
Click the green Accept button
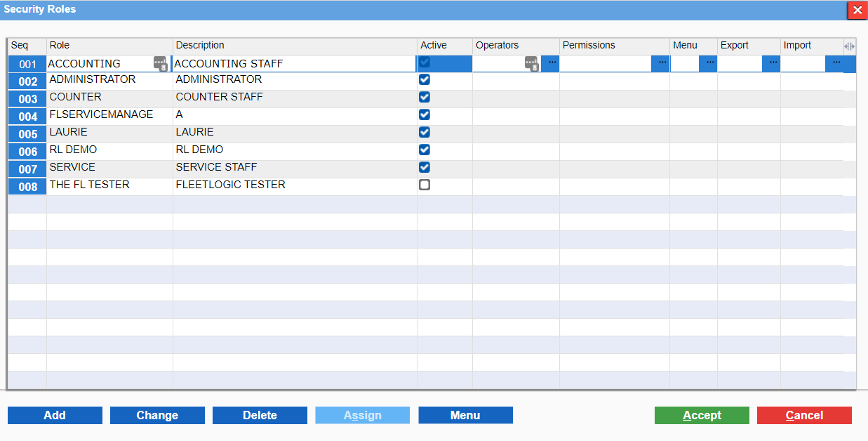(x=702, y=416)
